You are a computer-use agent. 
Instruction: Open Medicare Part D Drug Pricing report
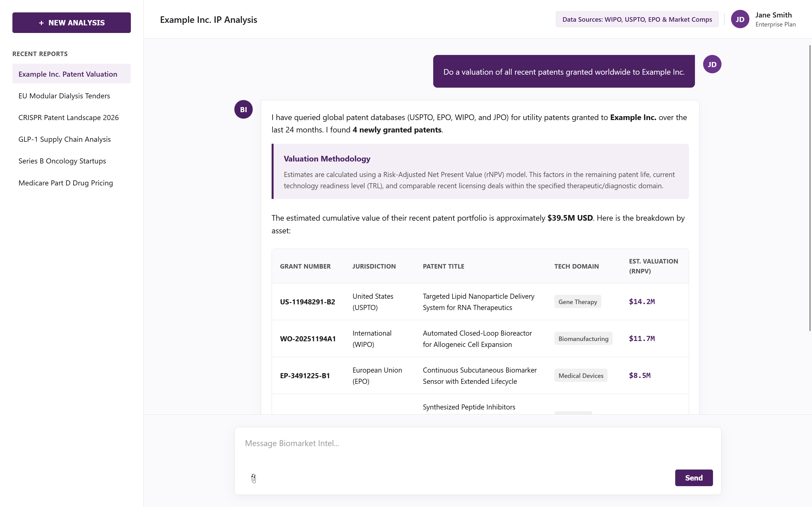pyautogui.click(x=65, y=183)
